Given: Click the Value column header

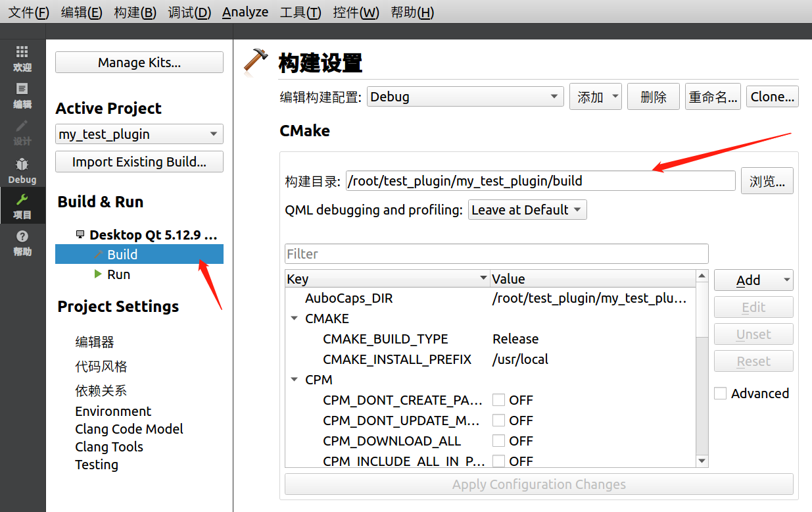Looking at the screenshot, I should 593,278.
